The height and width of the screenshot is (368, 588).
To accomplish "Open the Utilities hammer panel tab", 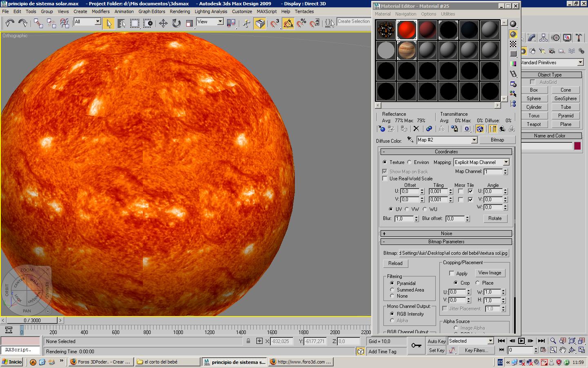I will coord(579,38).
